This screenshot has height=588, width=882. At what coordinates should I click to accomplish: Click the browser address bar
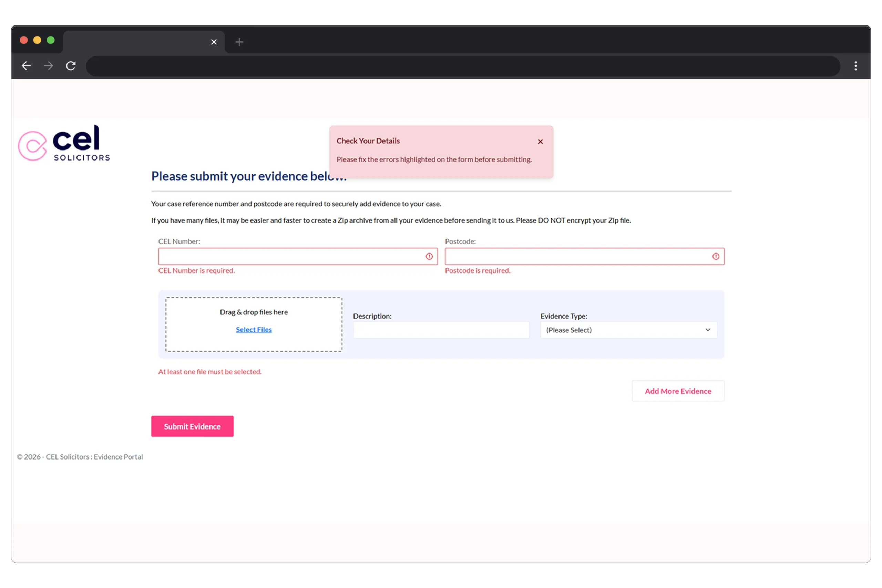tap(463, 66)
